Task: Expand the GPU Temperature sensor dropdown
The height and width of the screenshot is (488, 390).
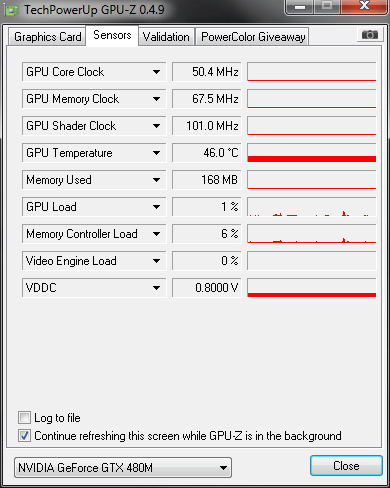Action: coord(156,153)
